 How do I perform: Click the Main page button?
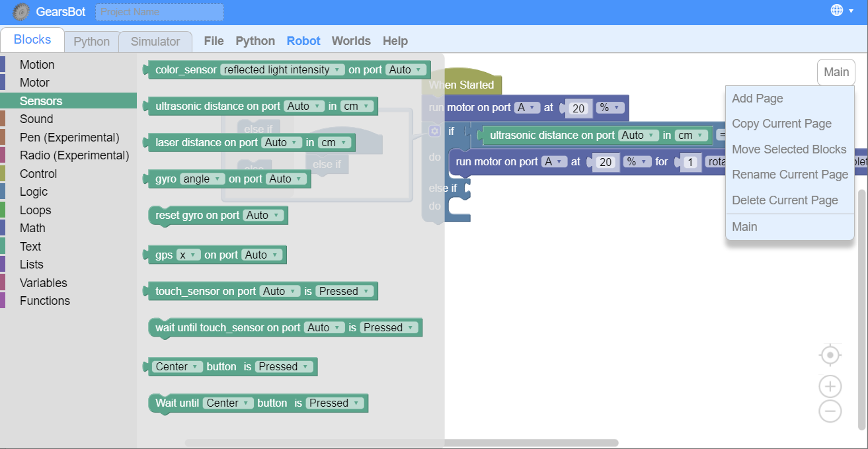pos(836,72)
